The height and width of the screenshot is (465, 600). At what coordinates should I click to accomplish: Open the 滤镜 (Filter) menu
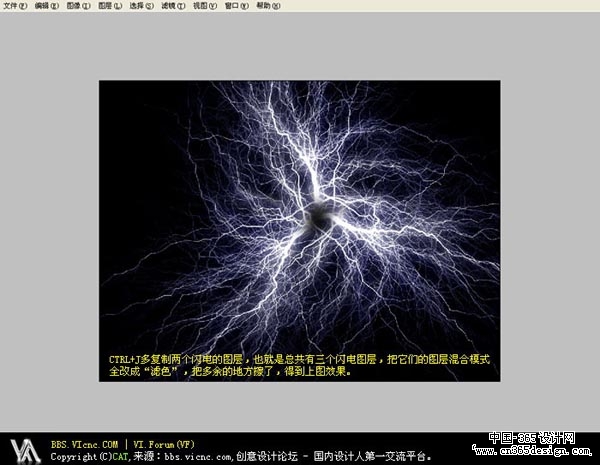pos(173,6)
